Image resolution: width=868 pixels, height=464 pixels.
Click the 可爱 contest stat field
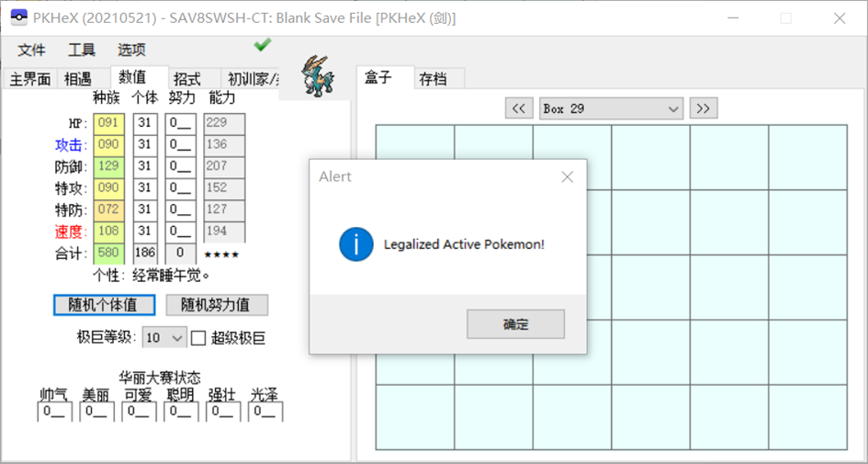pos(139,412)
